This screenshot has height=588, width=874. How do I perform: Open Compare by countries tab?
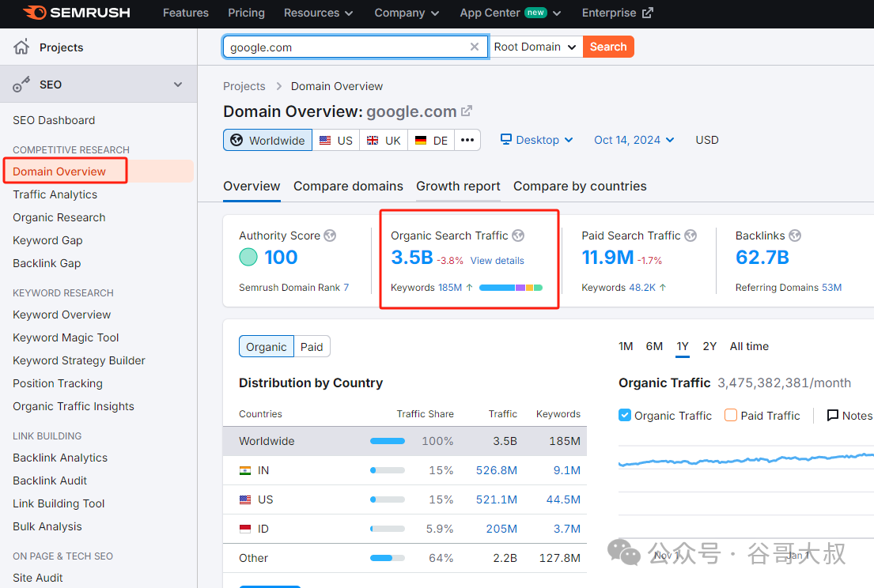click(x=581, y=186)
